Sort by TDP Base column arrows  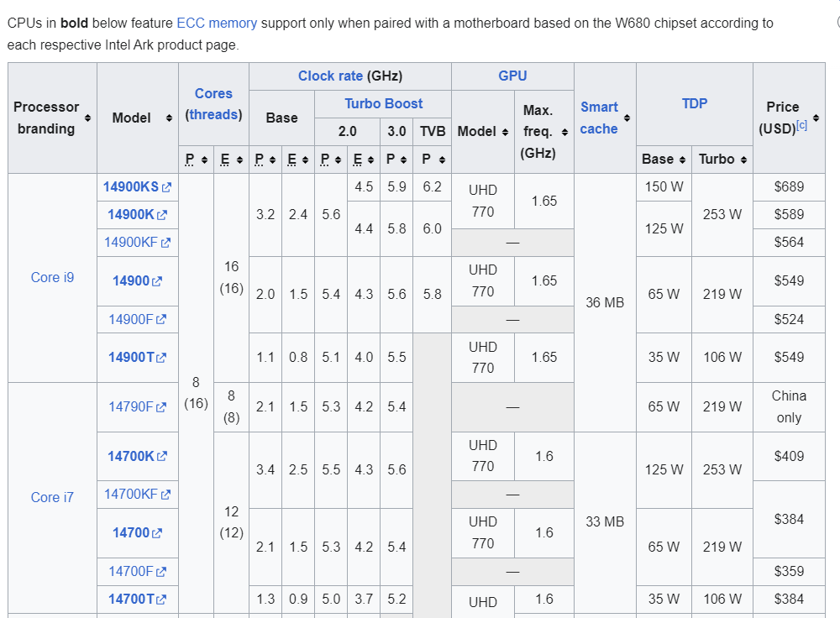click(x=682, y=160)
